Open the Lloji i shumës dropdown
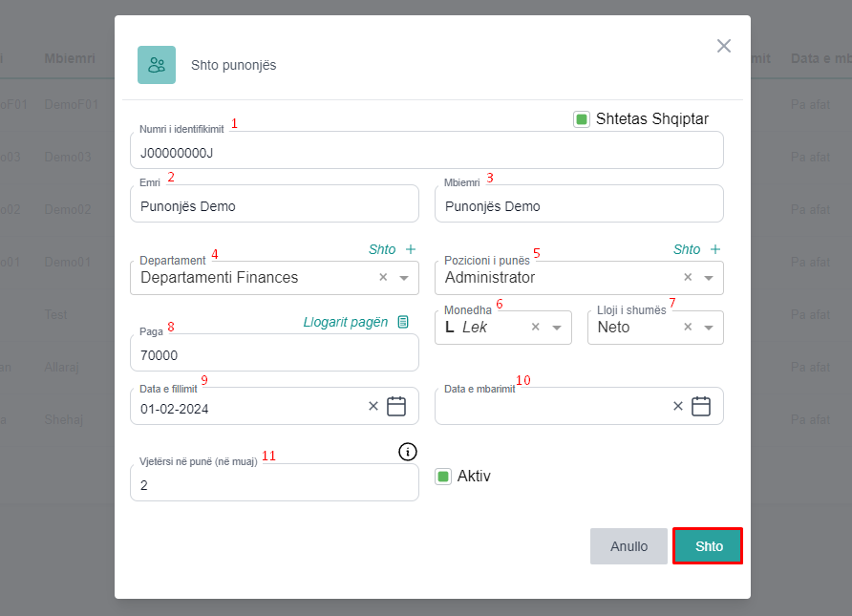 [x=709, y=328]
